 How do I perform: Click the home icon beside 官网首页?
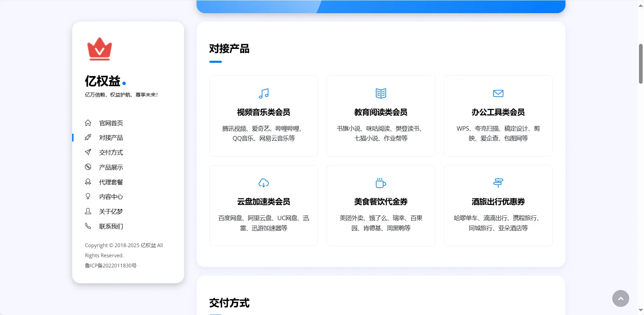pos(88,123)
